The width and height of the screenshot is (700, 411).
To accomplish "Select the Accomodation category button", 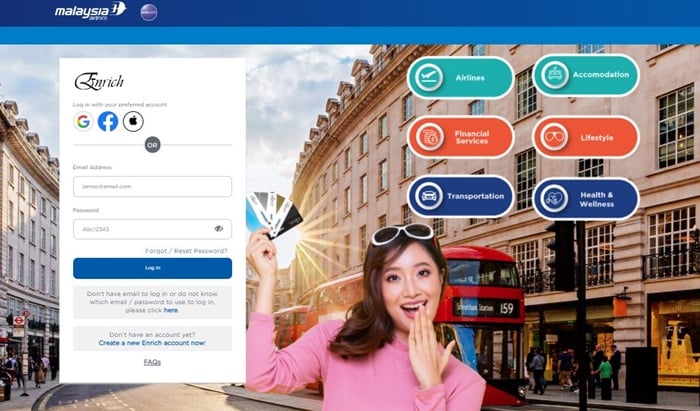I will (x=586, y=75).
